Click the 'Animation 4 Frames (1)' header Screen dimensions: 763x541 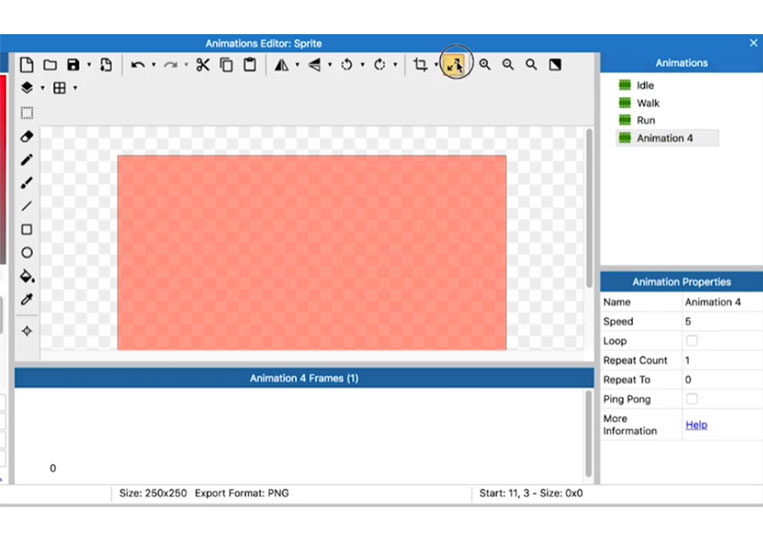(x=304, y=378)
